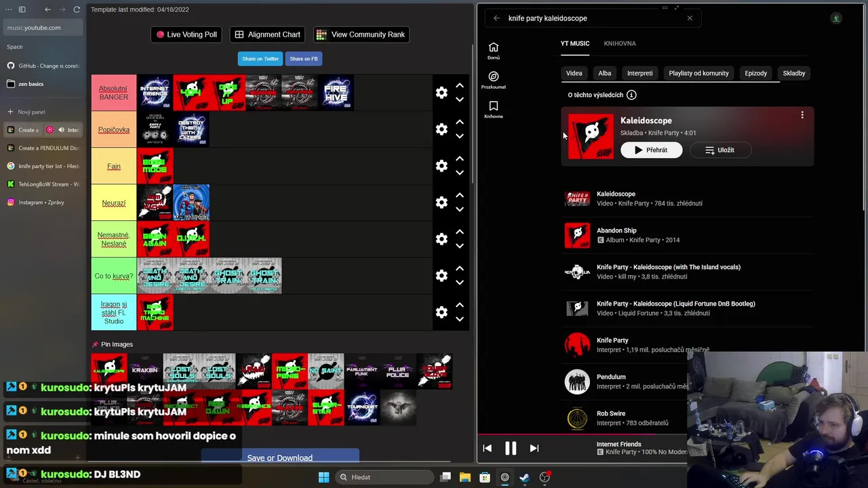Screen dimensions: 868x488
Task: Go back using browser back arrow
Action: click(x=47, y=9)
